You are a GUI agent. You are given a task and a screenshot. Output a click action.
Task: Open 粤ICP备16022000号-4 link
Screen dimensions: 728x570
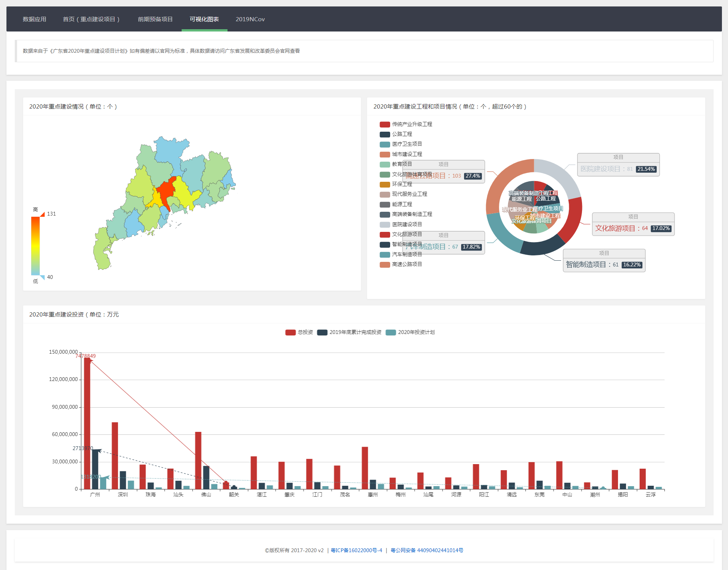(356, 550)
